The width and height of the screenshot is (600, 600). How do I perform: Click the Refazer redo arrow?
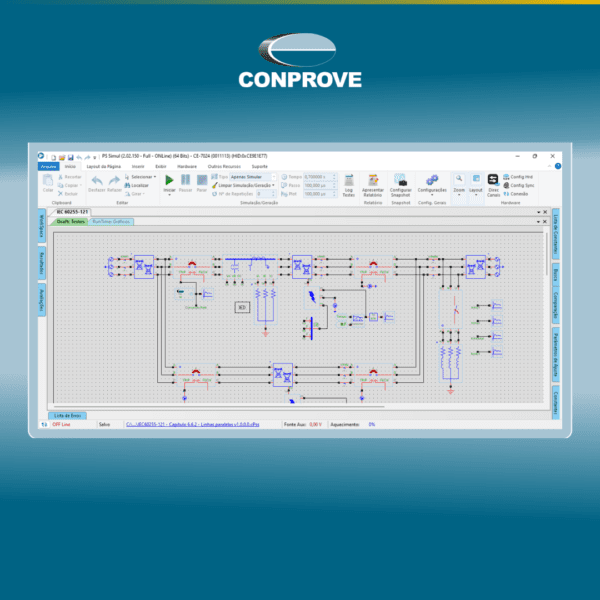click(114, 180)
